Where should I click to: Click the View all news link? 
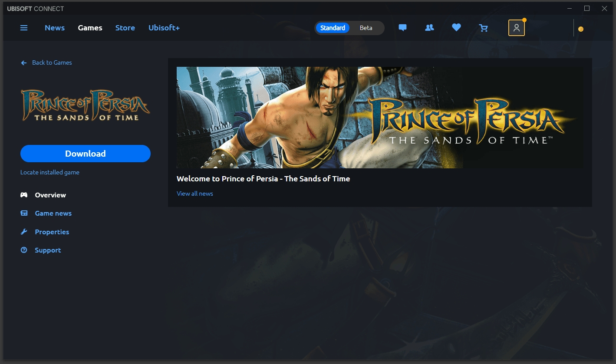(195, 193)
